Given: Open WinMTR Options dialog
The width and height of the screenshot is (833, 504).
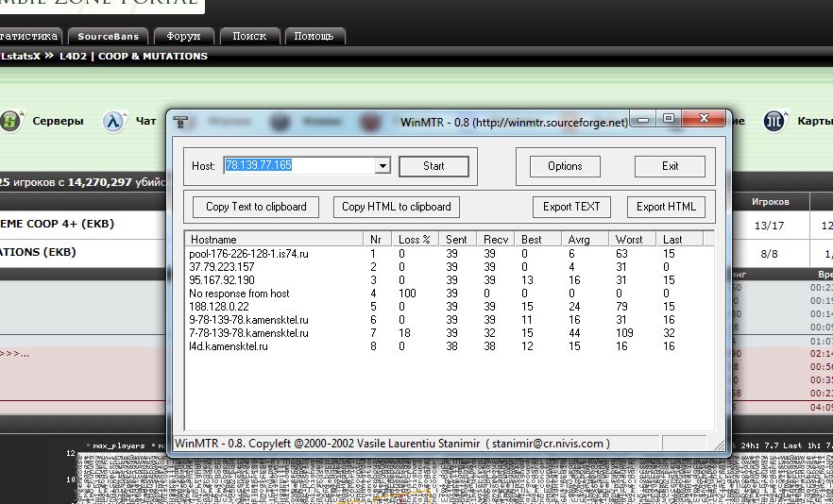Looking at the screenshot, I should [565, 166].
